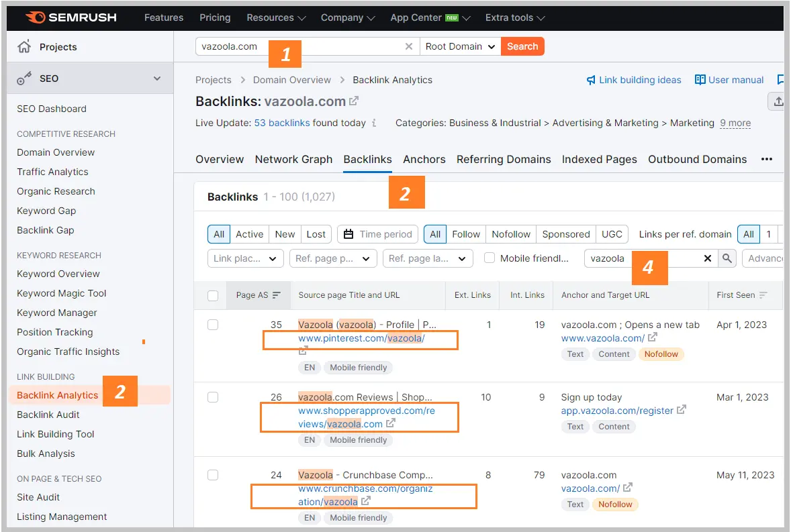This screenshot has width=791, height=532.
Task: Click the Projects home icon
Action: click(24, 47)
